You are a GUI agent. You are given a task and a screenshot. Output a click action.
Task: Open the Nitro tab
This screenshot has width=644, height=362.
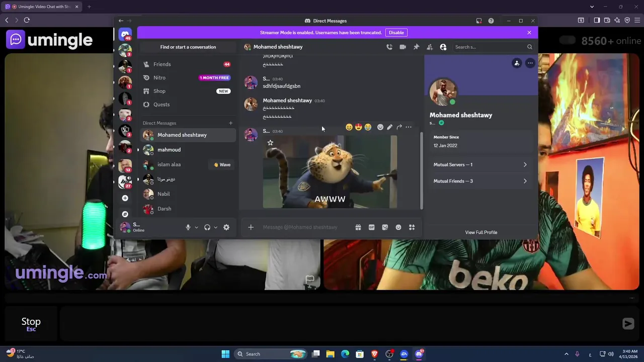(x=187, y=78)
